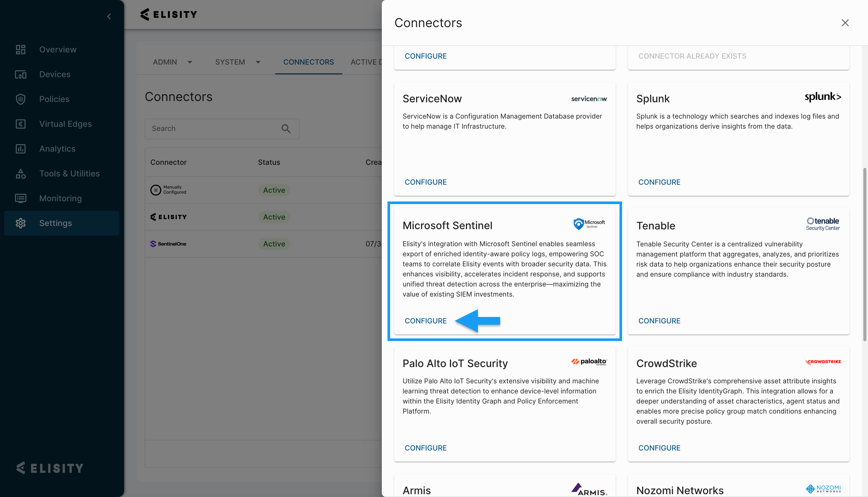Screen dimensions: 868x497
Task: Click the Nozomi Networks card title
Action: pos(680,491)
